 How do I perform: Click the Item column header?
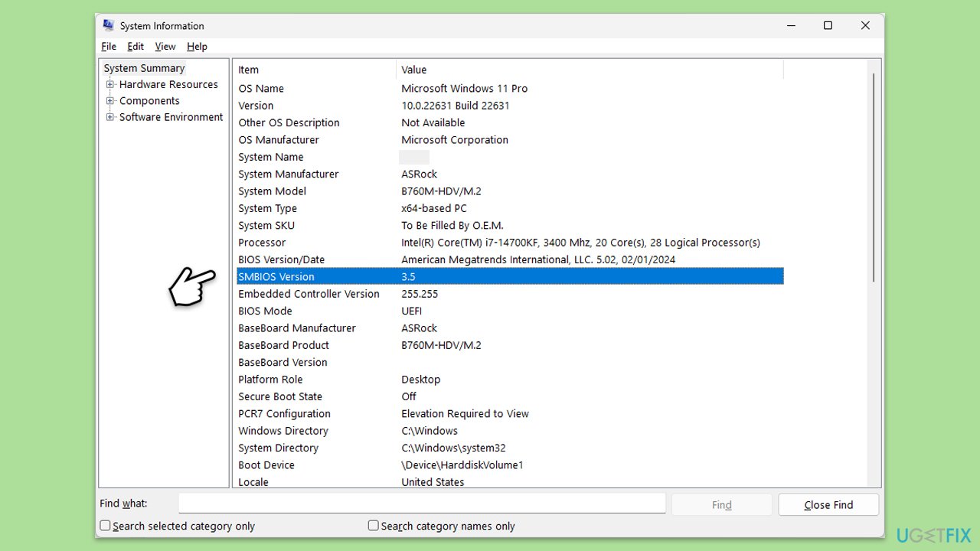coord(314,70)
